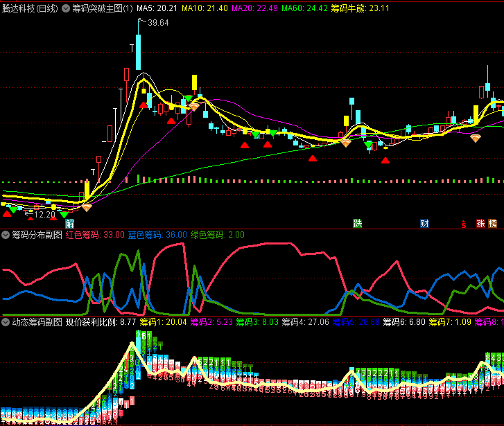504x426 pixels.
Task: Click the blue 财 finance marker icon
Action: coord(424,223)
